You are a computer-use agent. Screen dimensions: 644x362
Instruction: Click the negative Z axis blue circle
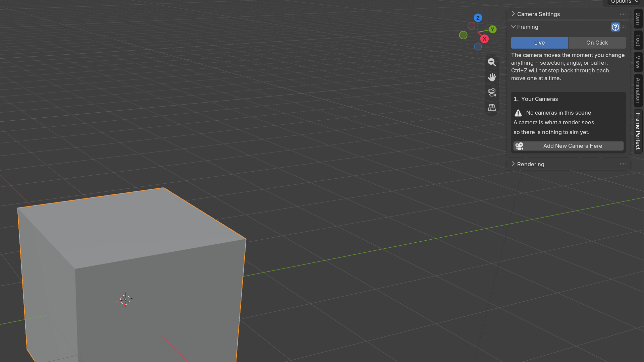(x=478, y=47)
